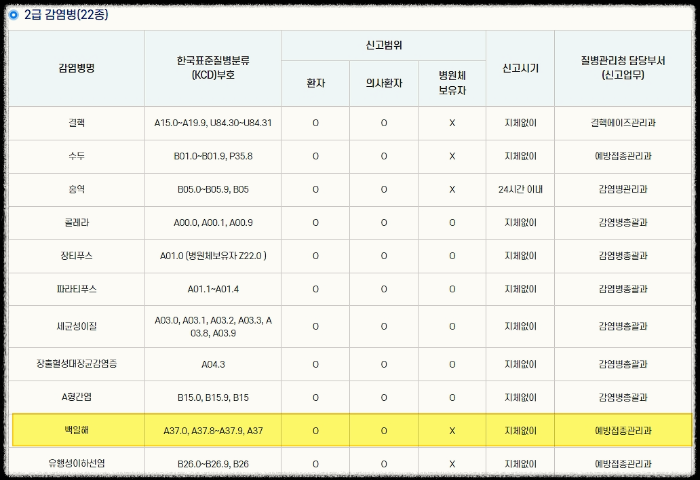Click the code A01.0 (병원체보유자 Z22.0)

coord(213,256)
